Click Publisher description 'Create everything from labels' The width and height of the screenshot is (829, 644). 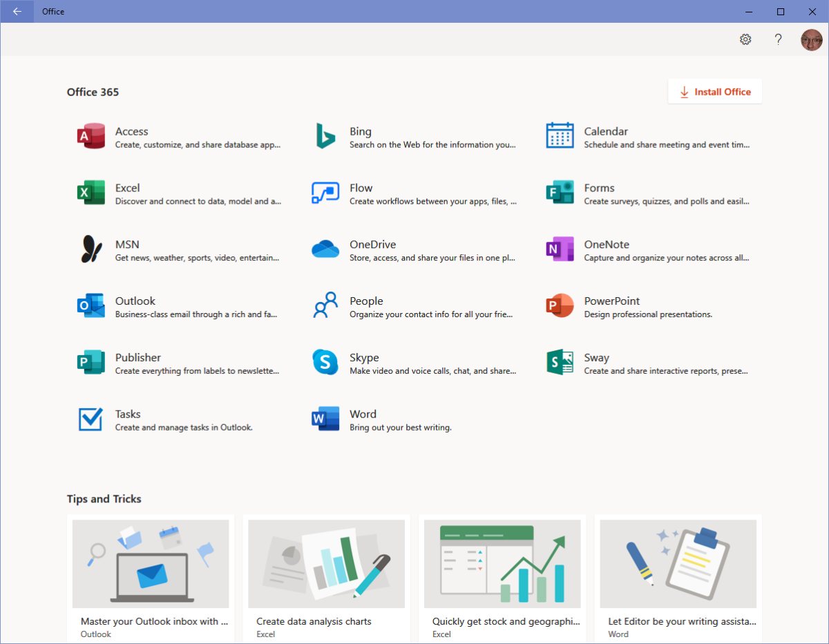[x=198, y=371]
